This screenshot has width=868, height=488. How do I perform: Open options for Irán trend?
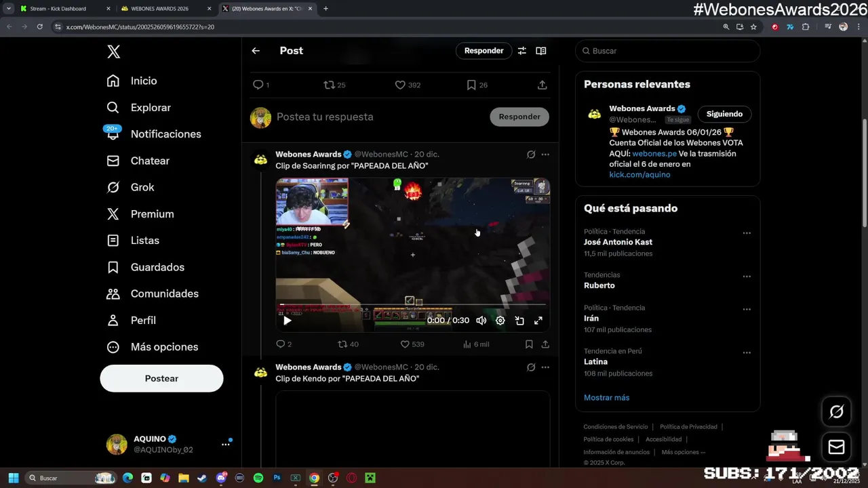pos(747,309)
